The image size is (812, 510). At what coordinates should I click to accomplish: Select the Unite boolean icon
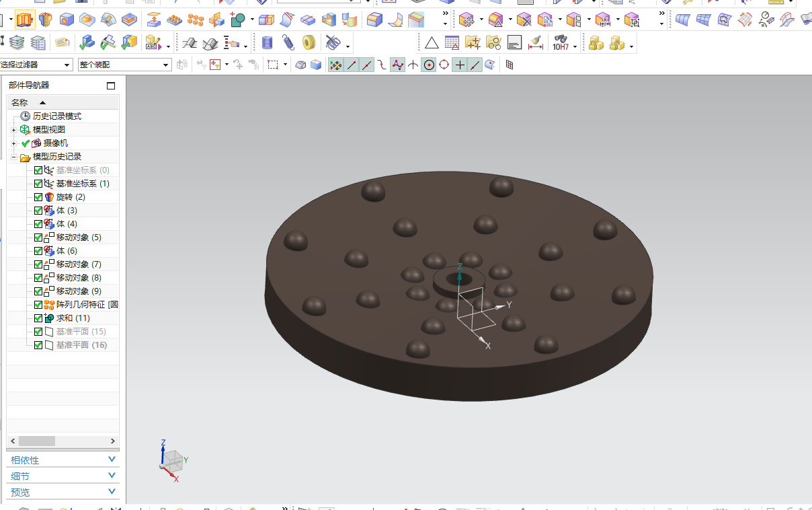[237, 19]
